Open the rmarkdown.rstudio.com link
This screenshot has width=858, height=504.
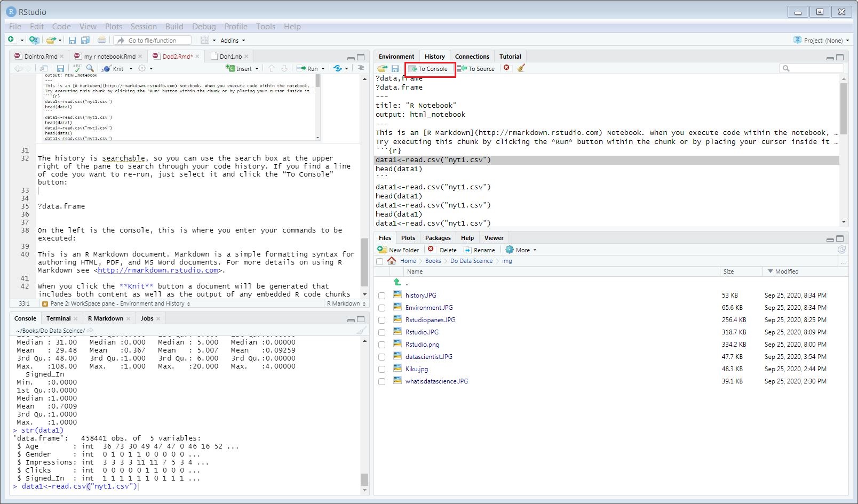point(158,270)
